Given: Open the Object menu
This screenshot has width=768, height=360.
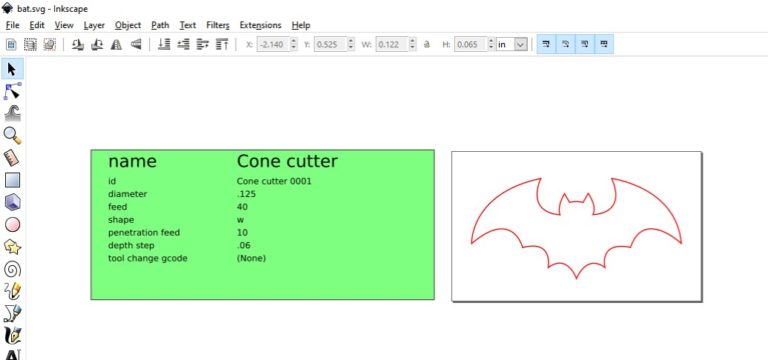Looking at the screenshot, I should 128,25.
